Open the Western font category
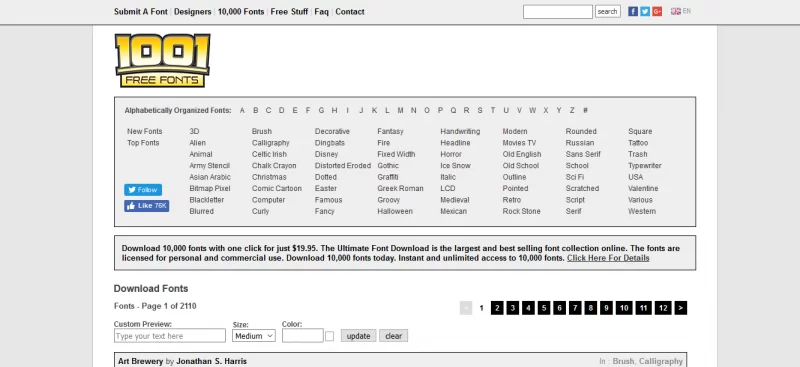The height and width of the screenshot is (367, 800). [x=642, y=211]
